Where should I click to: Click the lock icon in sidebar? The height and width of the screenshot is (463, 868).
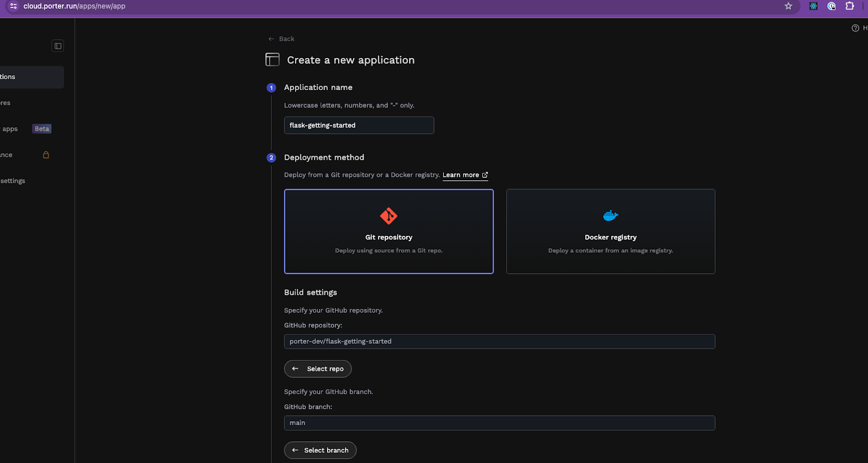tap(46, 155)
